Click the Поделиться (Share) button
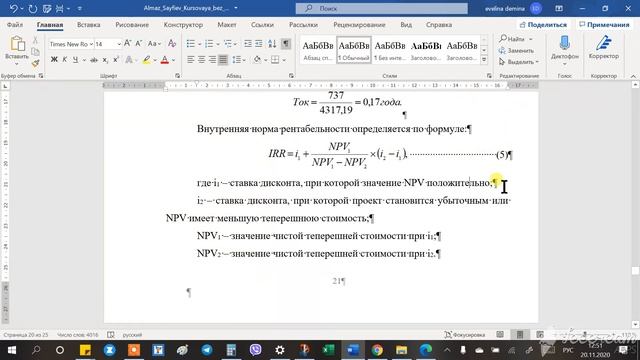 point(543,24)
